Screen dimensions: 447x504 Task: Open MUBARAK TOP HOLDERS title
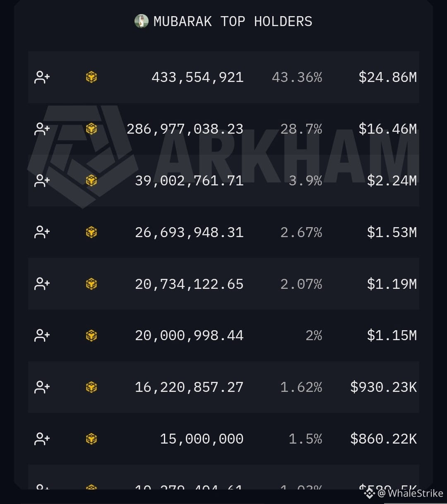(233, 21)
